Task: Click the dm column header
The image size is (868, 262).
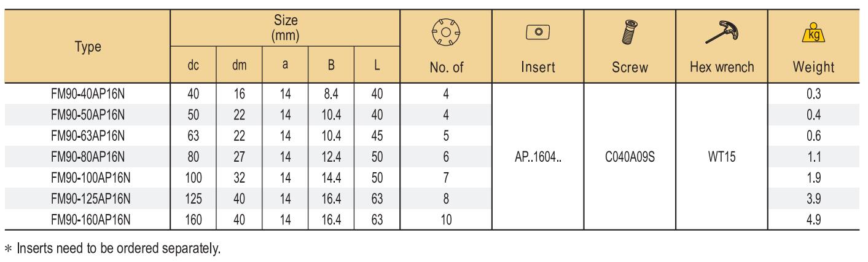Action: (x=240, y=65)
